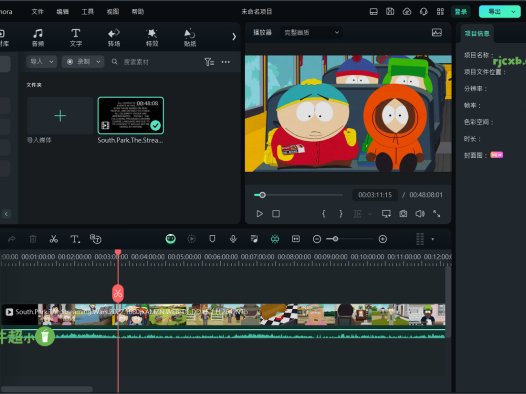Click the 登录 login button
526x394 pixels.
(461, 12)
